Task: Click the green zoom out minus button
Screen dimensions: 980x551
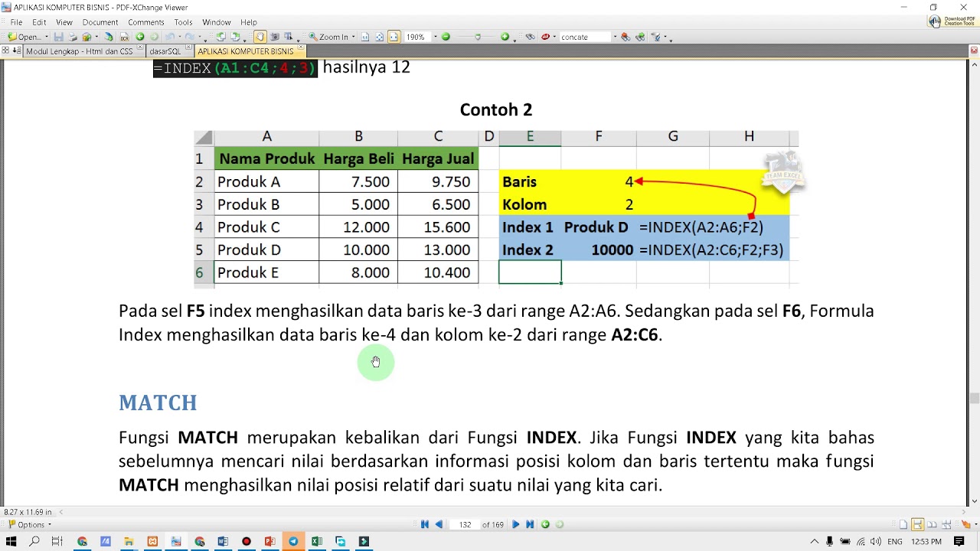Action: [446, 37]
